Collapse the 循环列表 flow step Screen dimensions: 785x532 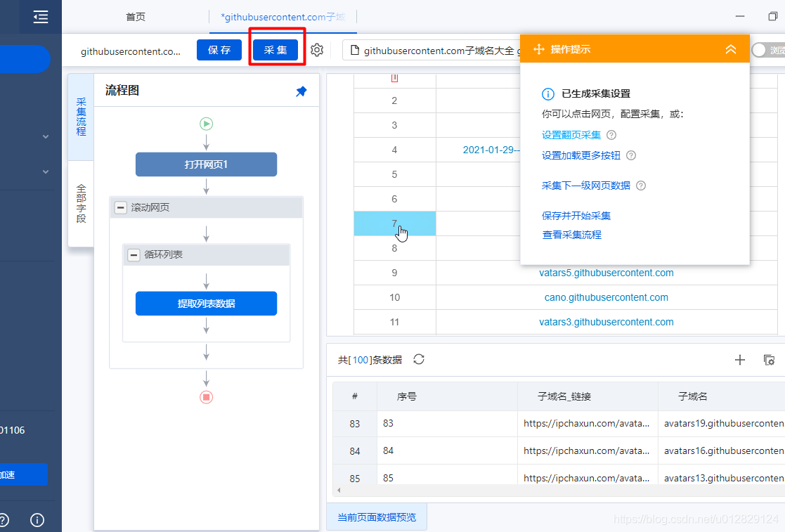134,254
